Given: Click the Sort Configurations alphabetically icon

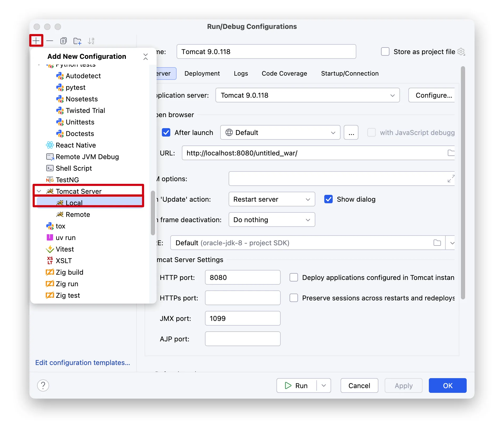Looking at the screenshot, I should point(91,41).
